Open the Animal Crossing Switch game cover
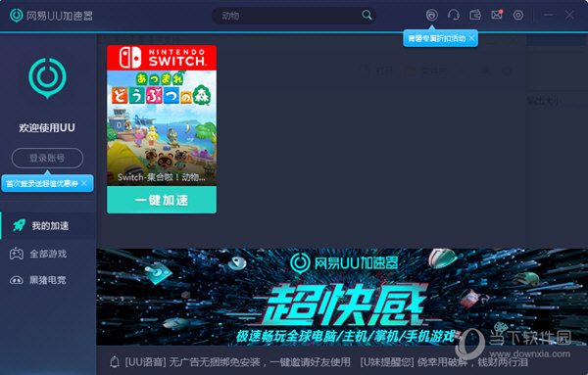The image size is (588, 375). (x=162, y=116)
